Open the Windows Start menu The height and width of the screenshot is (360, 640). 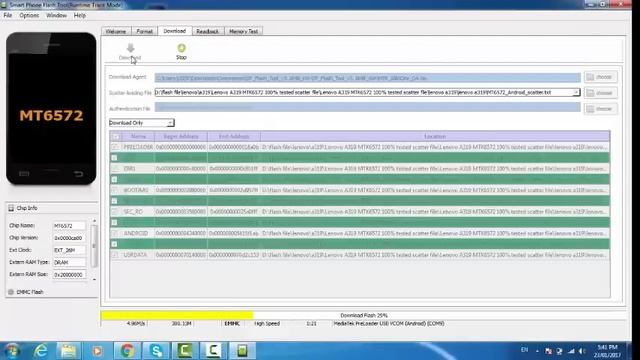11,351
